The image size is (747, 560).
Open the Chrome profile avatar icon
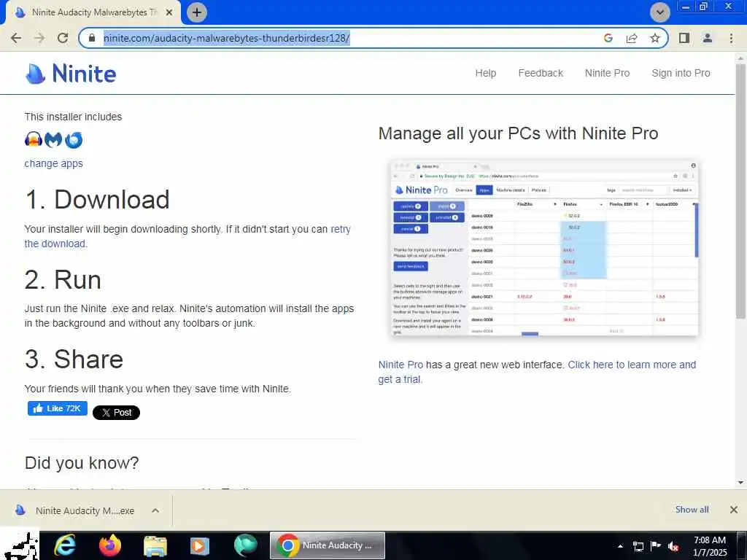click(708, 38)
